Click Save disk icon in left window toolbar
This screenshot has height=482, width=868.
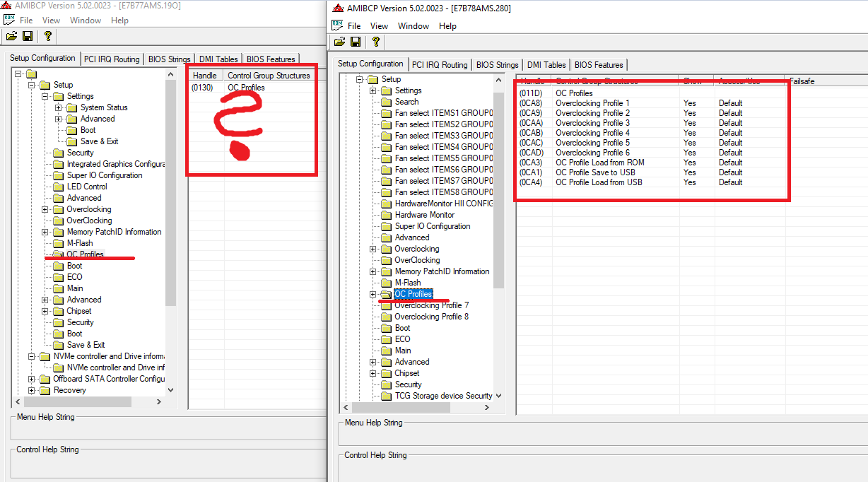(28, 36)
